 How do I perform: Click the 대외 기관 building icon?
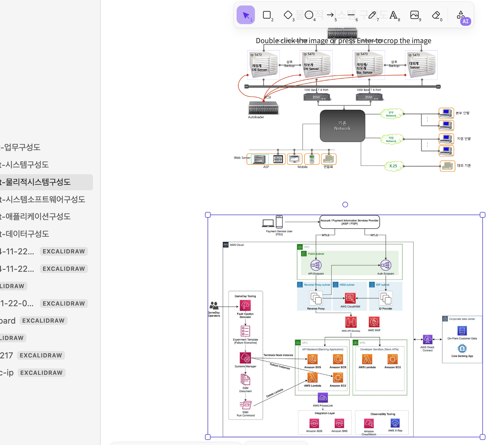pyautogui.click(x=448, y=166)
